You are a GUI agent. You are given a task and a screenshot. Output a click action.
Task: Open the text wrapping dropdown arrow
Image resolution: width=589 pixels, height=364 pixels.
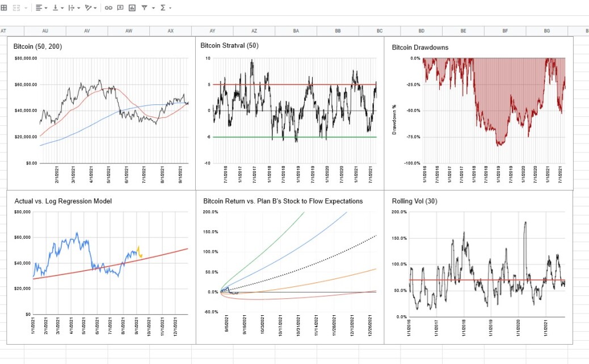[x=78, y=8]
